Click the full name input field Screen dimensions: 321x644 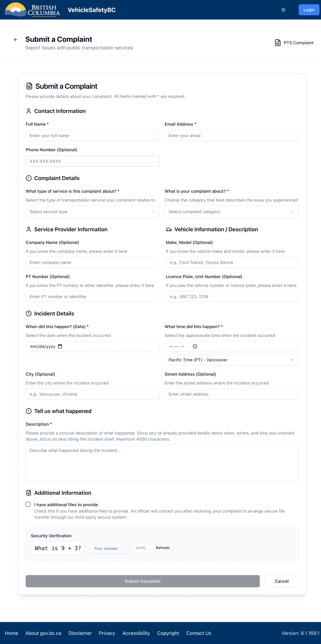92,135
